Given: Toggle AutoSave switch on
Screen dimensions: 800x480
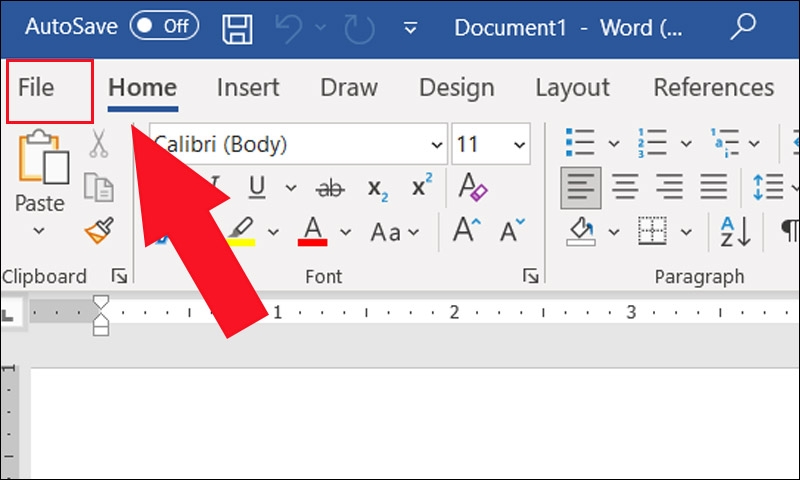Looking at the screenshot, I should 164,26.
